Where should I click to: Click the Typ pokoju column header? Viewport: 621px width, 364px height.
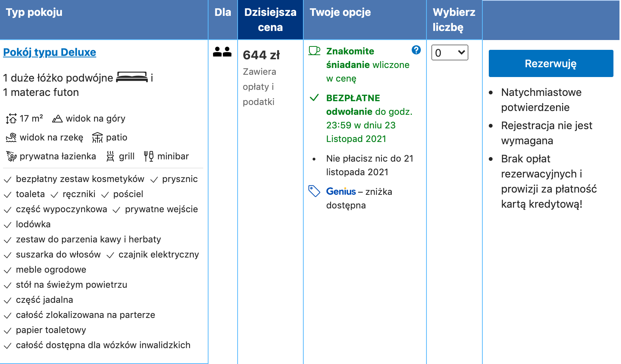pos(34,12)
